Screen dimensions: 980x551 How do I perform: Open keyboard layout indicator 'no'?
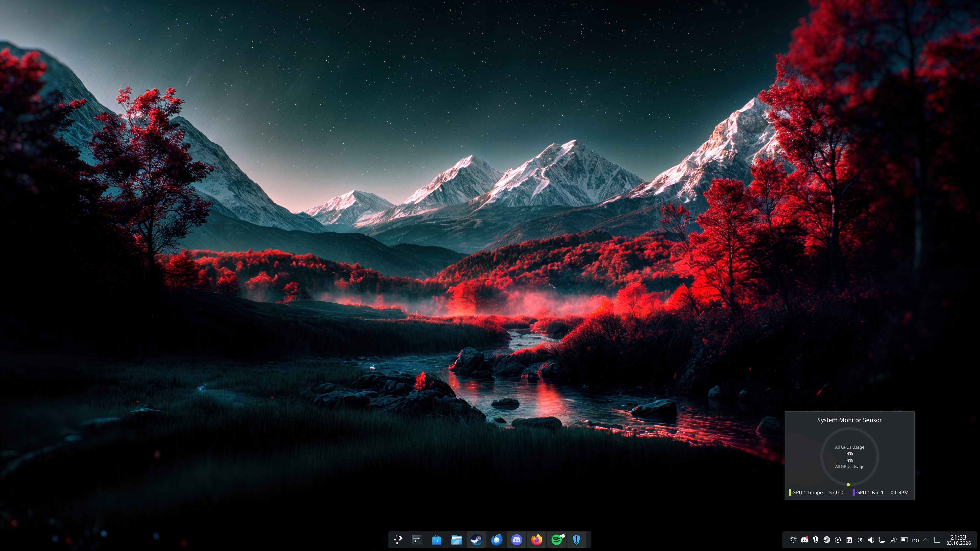(915, 540)
